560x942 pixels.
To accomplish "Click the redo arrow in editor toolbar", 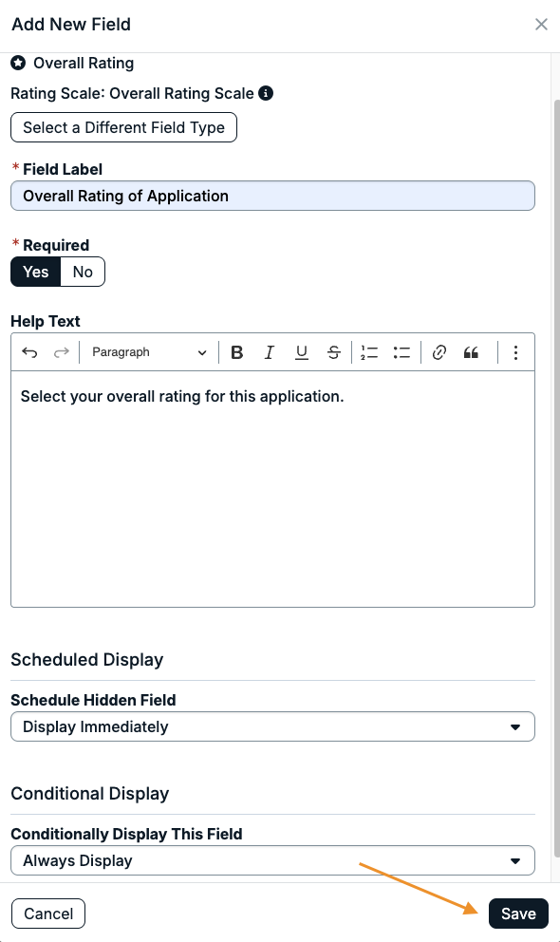I will click(62, 352).
